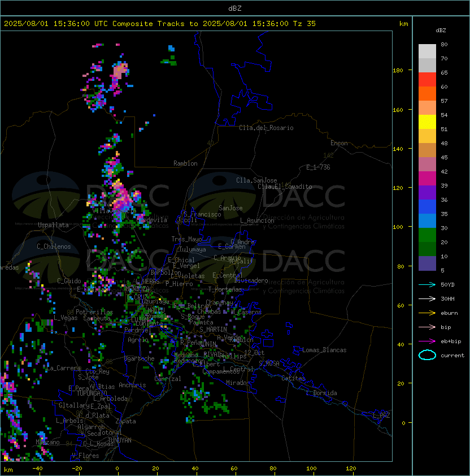This screenshot has height=476, width=470.
Task: Click the dBZ heading above the color scale
Action: click(x=441, y=31)
